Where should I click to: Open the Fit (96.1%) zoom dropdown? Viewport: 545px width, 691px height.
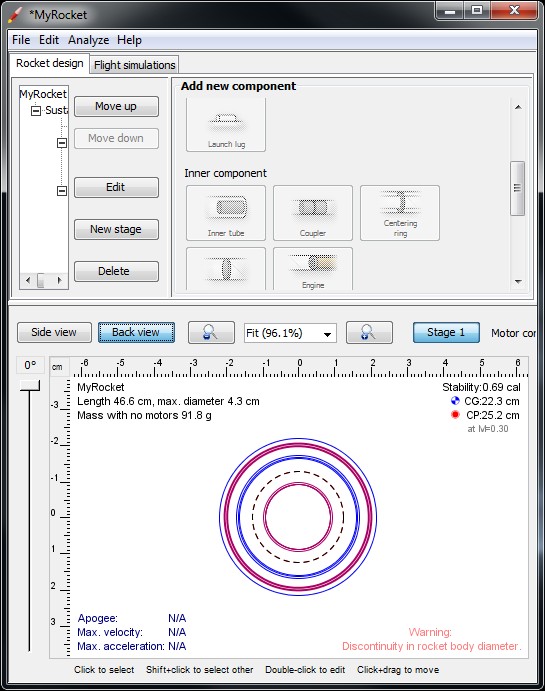coord(290,333)
